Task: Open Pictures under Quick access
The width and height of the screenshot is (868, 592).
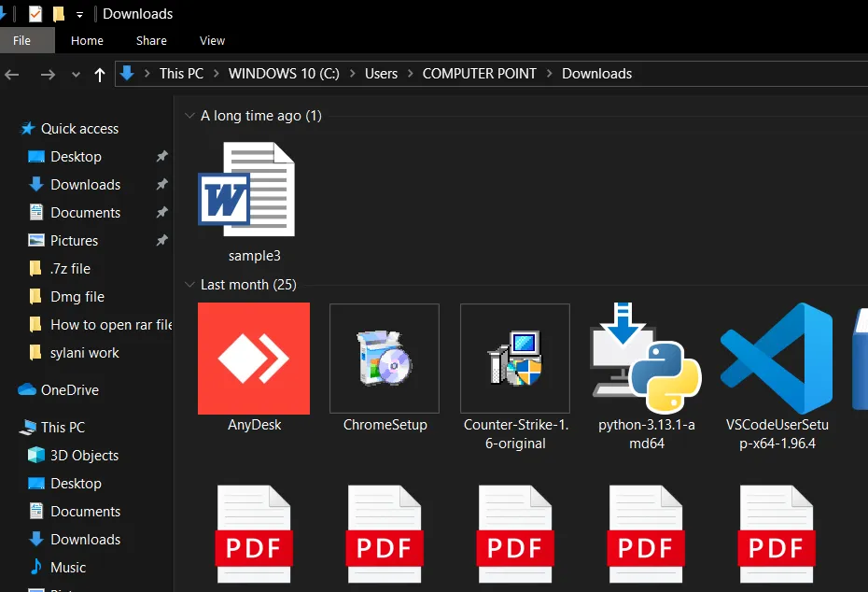Action: pos(74,241)
